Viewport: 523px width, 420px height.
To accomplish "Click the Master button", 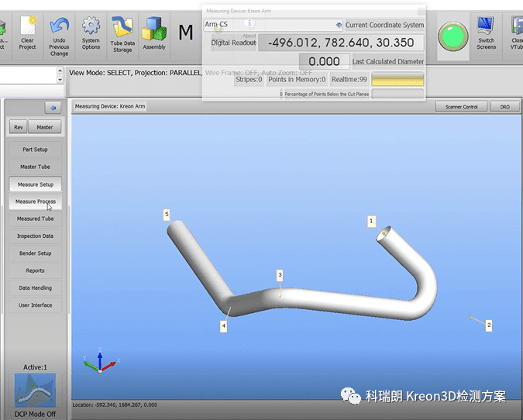I will coord(45,127).
